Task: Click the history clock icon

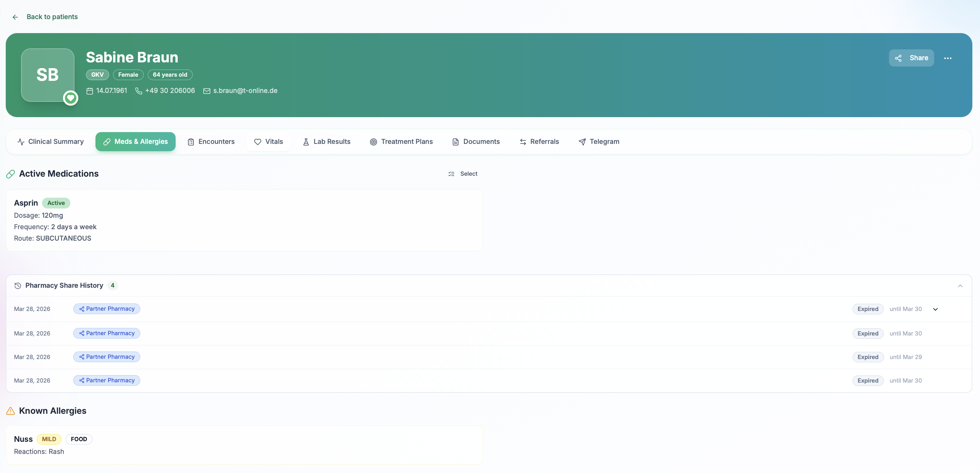Action: 17,286
